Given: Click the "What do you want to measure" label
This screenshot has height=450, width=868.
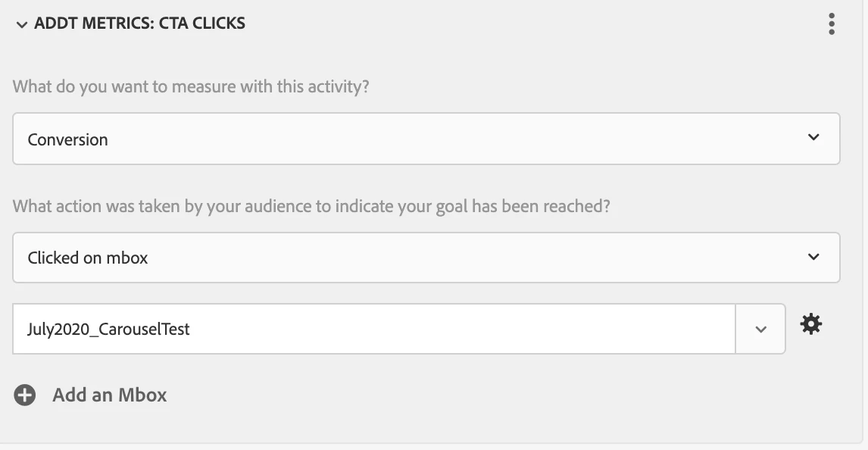Looking at the screenshot, I should click(191, 86).
